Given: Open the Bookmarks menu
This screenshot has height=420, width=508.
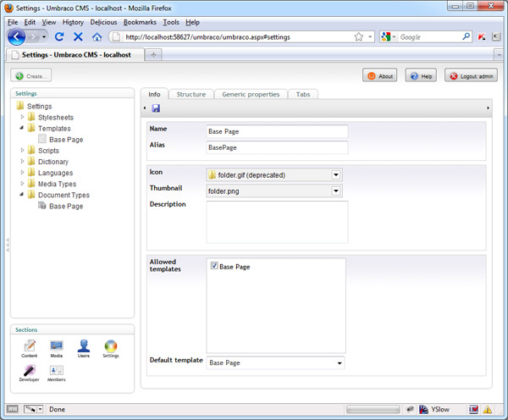Looking at the screenshot, I should 140,22.
